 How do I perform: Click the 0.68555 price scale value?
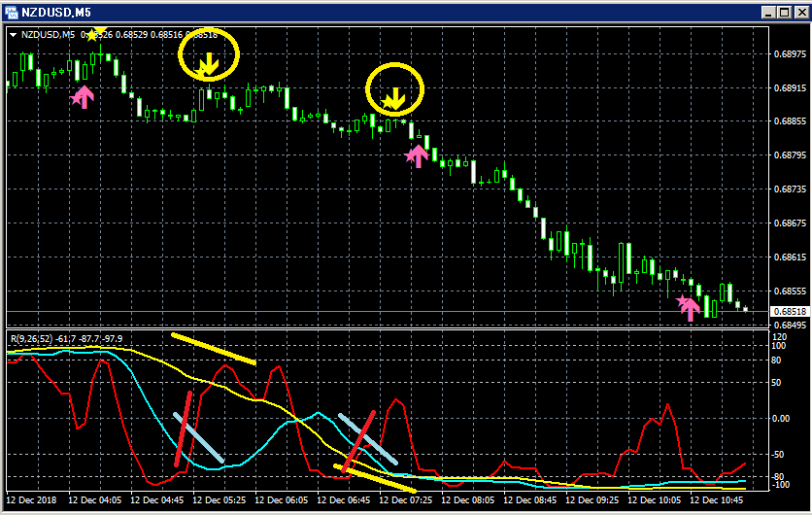coord(791,292)
